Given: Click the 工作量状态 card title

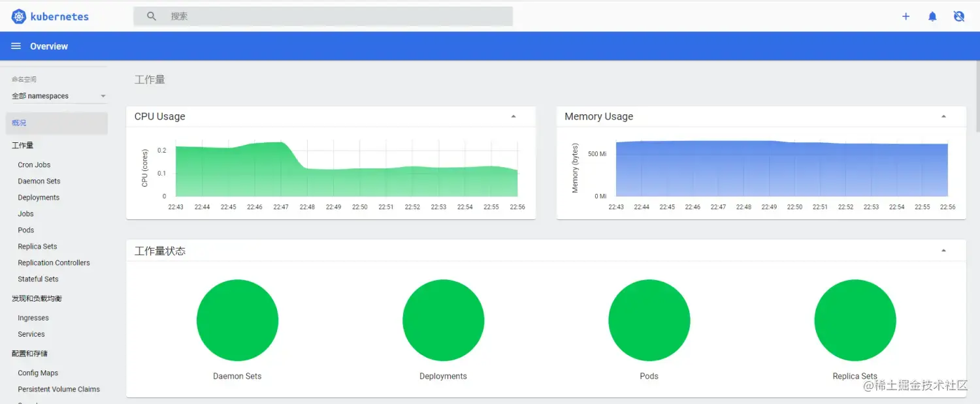Looking at the screenshot, I should (x=160, y=251).
